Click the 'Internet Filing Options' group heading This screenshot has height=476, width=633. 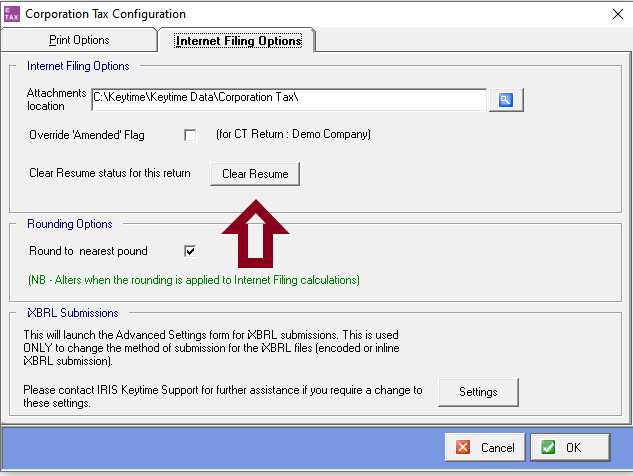[x=78, y=66]
